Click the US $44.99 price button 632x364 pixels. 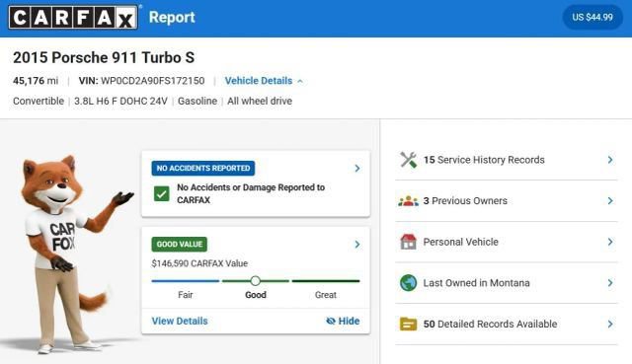pos(592,18)
